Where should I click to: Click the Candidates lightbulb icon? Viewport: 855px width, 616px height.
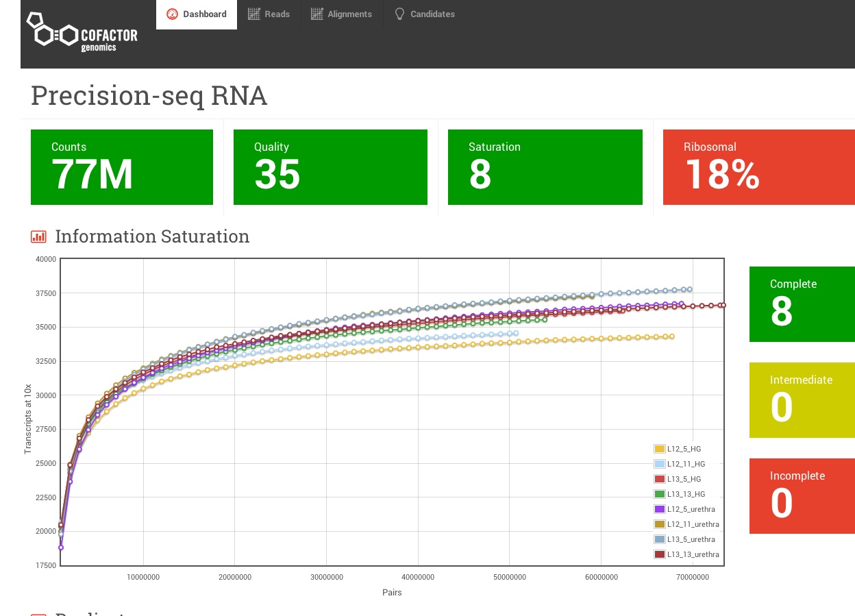[399, 13]
